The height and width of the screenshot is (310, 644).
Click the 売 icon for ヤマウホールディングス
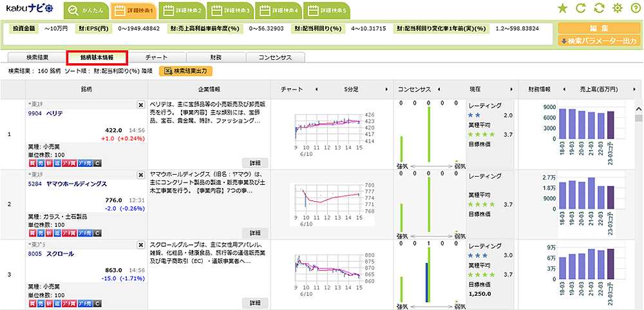(41, 233)
